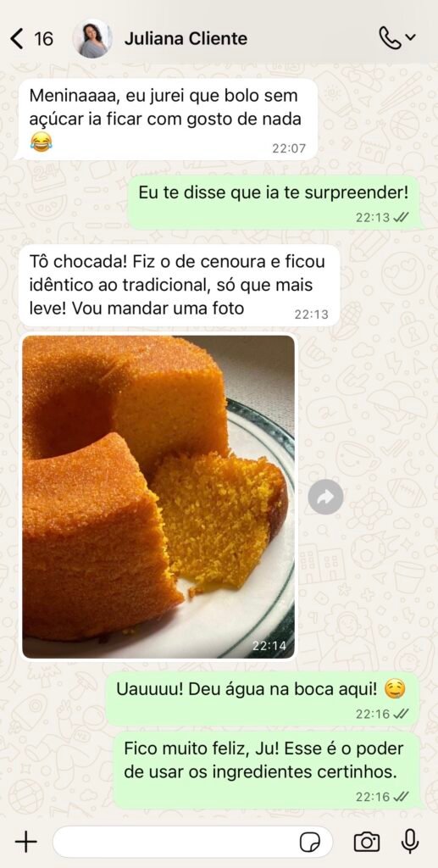This screenshot has width=438, height=868.
Task: Open the camera icon
Action: [x=366, y=842]
